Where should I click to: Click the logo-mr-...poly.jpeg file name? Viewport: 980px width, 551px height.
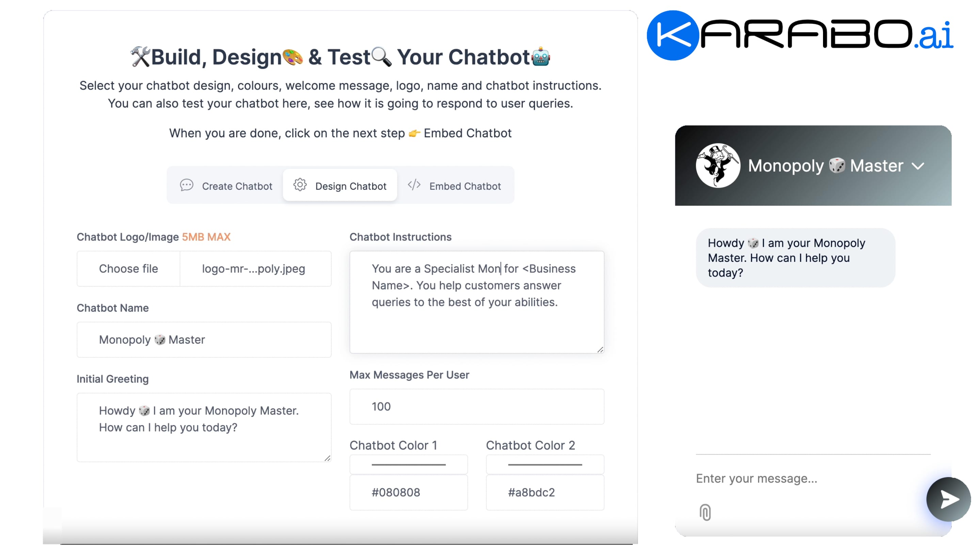(x=253, y=269)
